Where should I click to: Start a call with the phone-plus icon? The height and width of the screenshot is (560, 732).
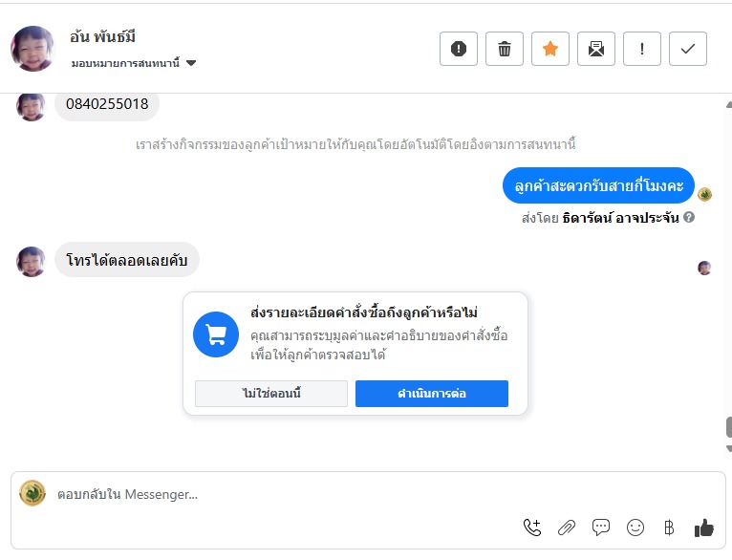coord(532,527)
